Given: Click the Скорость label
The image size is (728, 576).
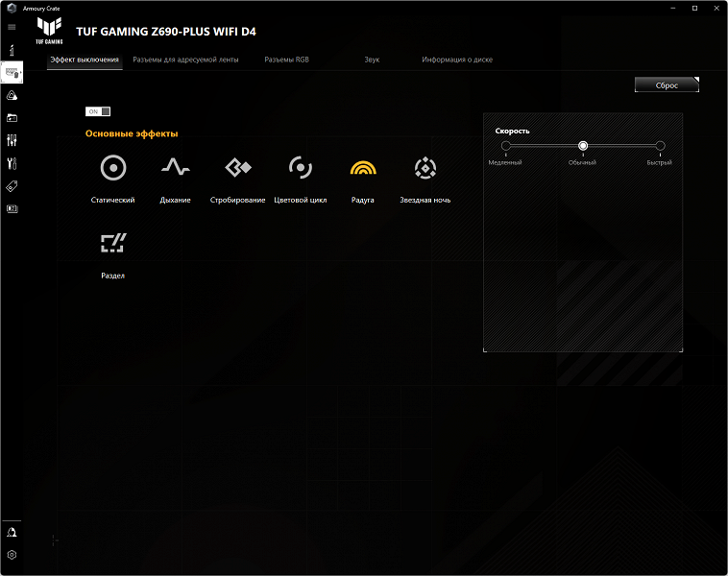Looking at the screenshot, I should tap(512, 131).
